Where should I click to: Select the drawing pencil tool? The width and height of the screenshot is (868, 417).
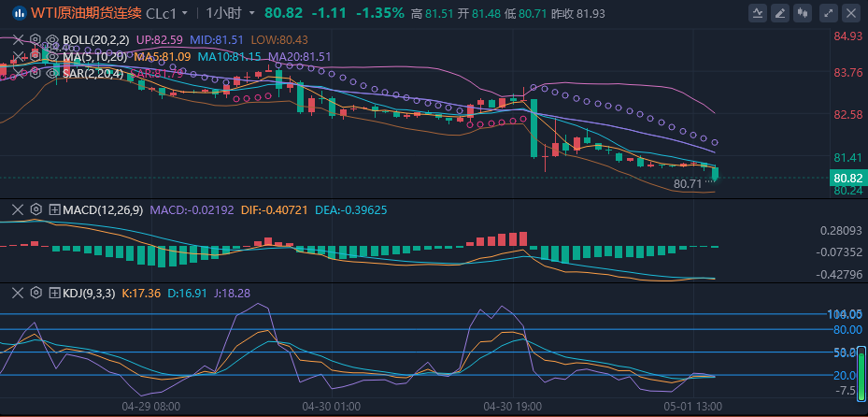(779, 13)
